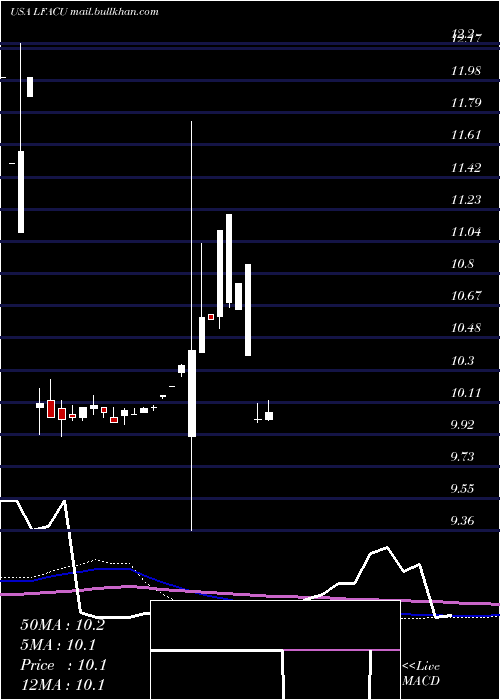Click the 9.36 price axis label
The width and height of the screenshot is (500, 700).
pyautogui.click(x=462, y=521)
